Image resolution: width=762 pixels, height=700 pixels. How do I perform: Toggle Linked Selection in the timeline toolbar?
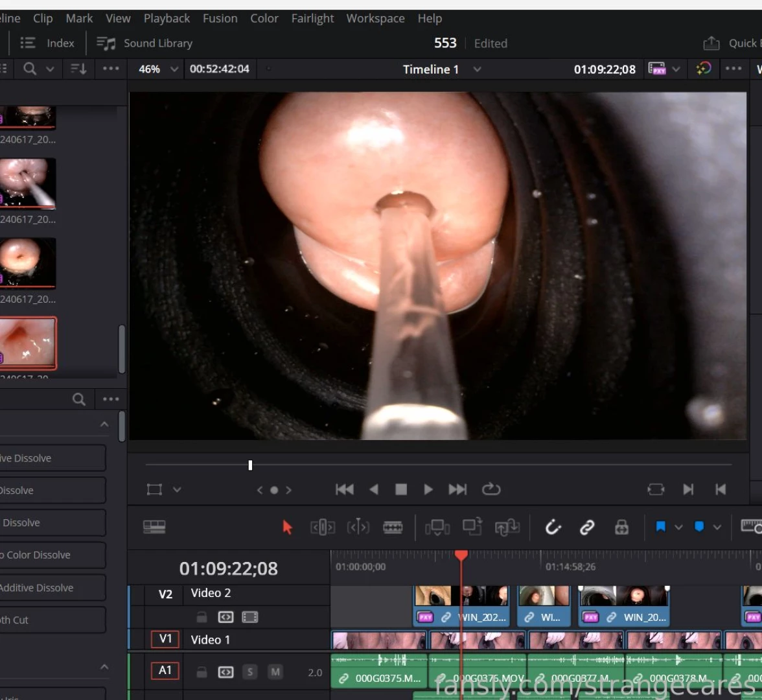(586, 527)
